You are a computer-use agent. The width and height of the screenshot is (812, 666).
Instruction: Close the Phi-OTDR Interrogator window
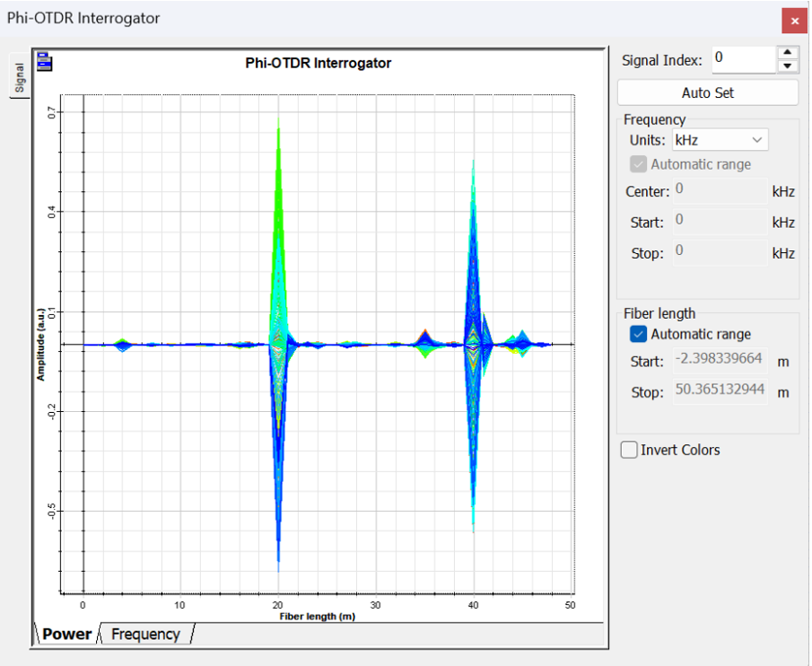794,21
